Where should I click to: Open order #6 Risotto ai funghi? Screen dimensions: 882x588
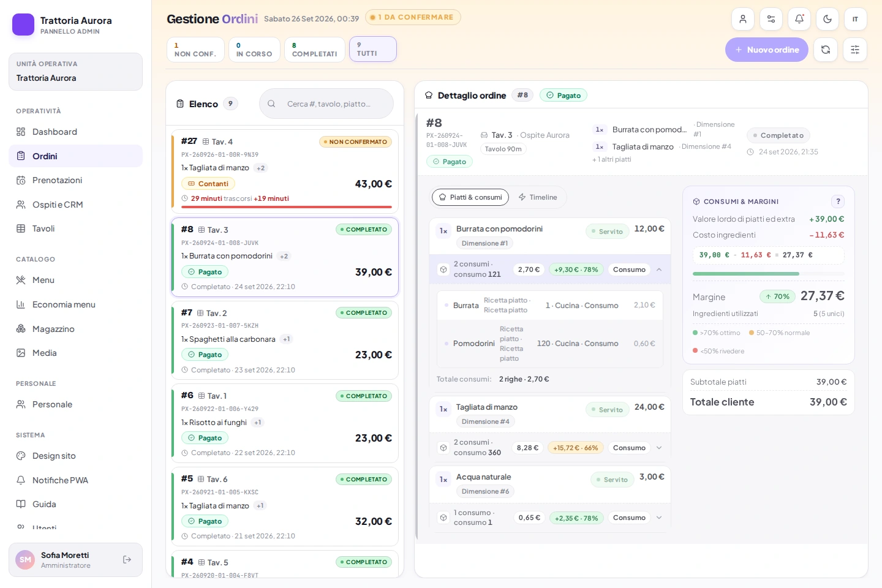pos(285,423)
